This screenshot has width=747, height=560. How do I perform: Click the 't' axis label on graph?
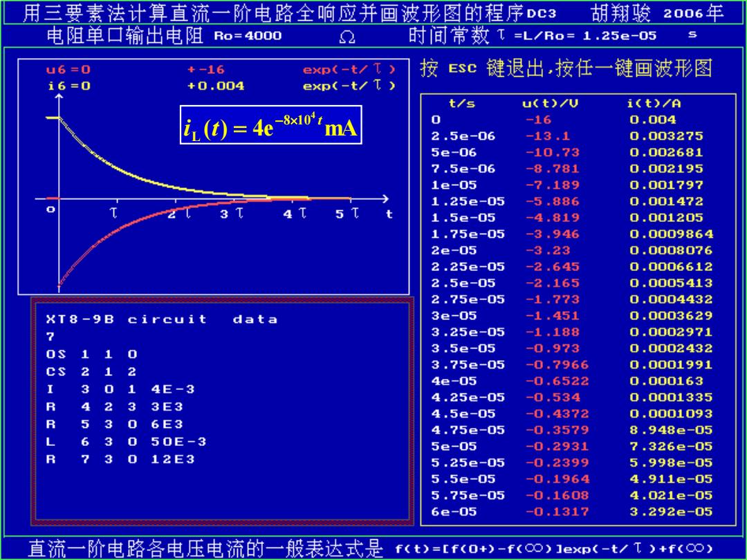click(389, 214)
